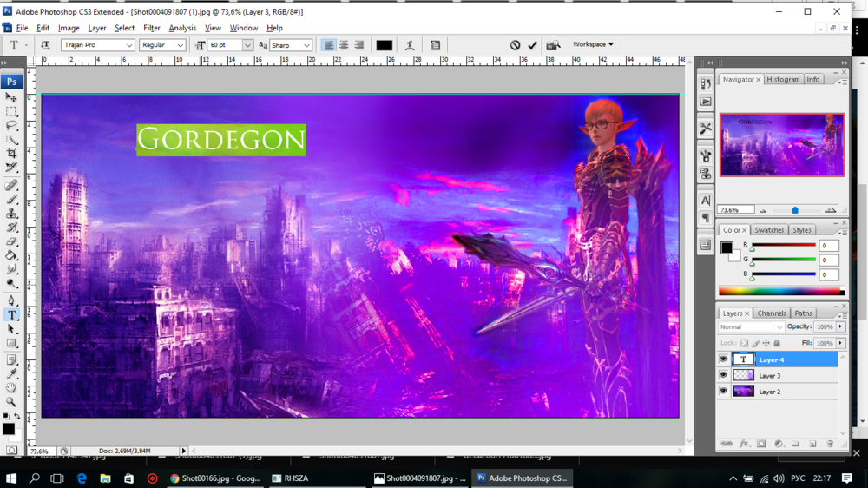Viewport: 868px width, 488px height.
Task: Open the warped text options
Action: coord(410,45)
